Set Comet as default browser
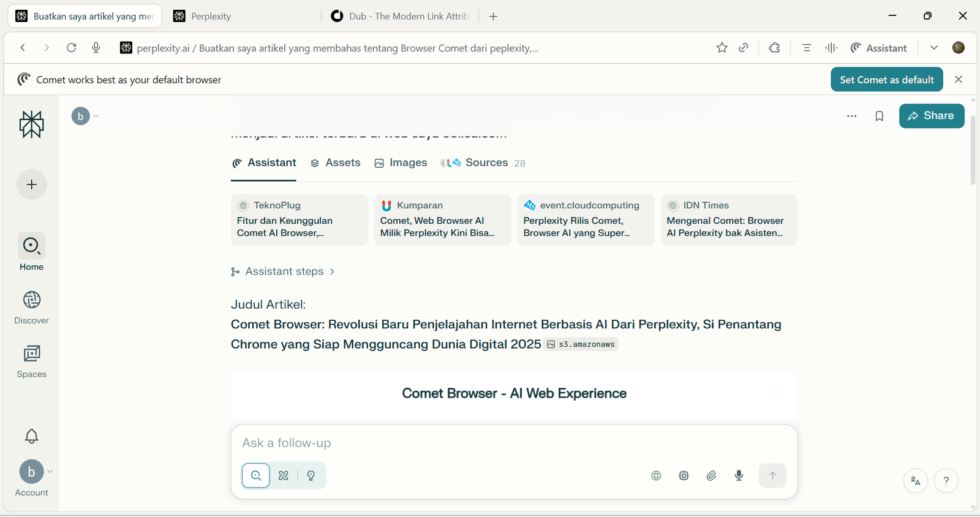Image resolution: width=980 pixels, height=517 pixels. (x=887, y=80)
